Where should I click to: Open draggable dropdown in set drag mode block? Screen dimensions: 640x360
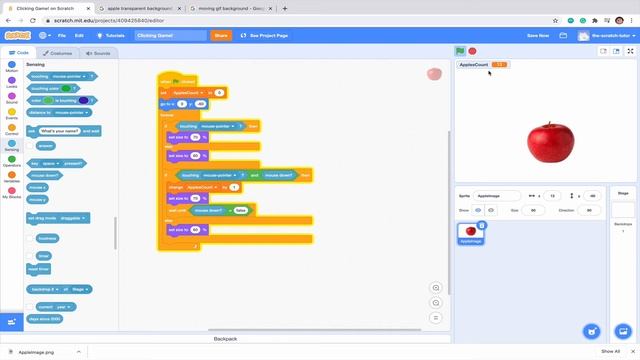[73, 218]
